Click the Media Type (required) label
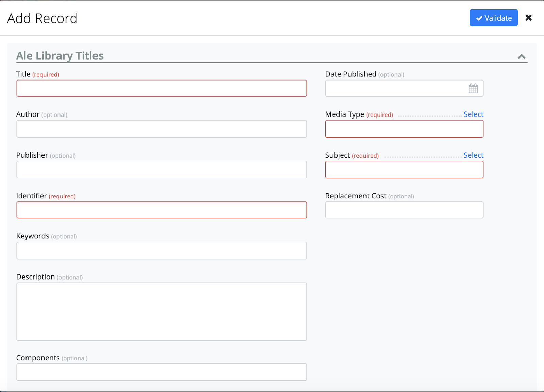This screenshot has height=392, width=544. tap(359, 114)
